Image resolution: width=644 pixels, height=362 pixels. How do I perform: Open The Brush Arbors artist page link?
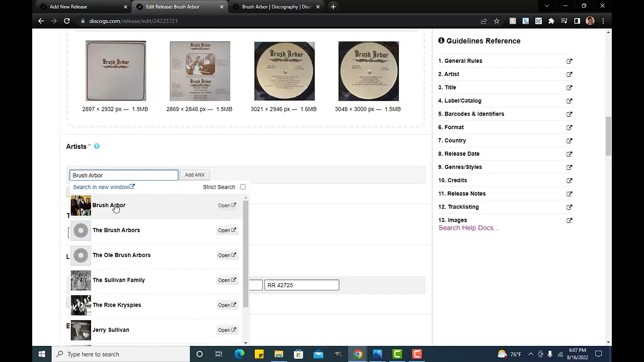[x=227, y=230]
